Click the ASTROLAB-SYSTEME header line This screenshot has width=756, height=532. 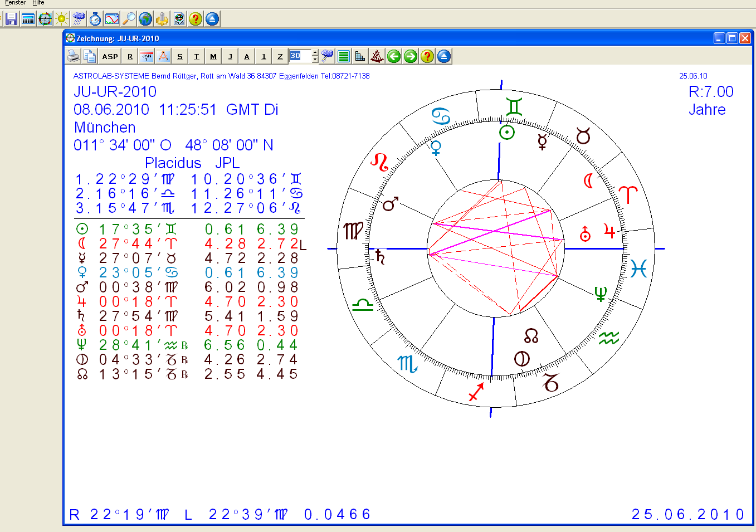222,76
